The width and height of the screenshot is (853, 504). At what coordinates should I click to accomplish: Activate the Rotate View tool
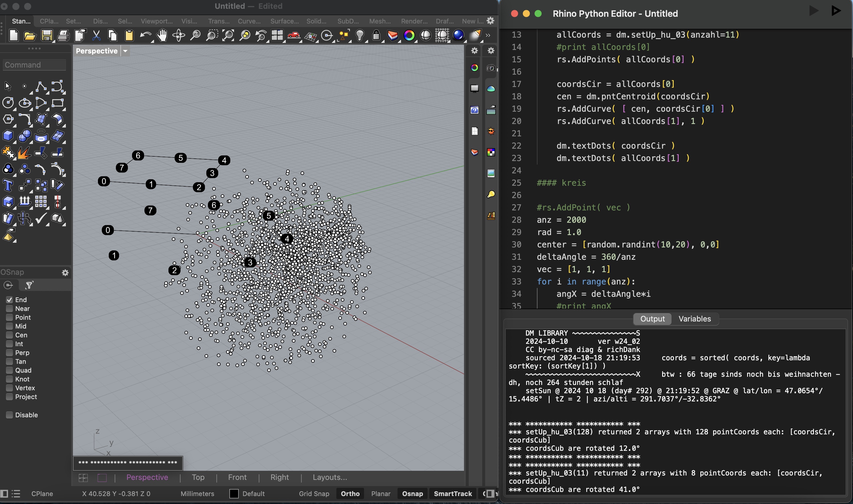(179, 35)
